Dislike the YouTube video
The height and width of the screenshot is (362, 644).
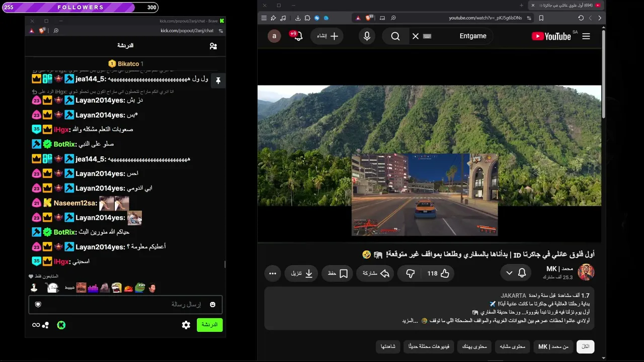411,274
